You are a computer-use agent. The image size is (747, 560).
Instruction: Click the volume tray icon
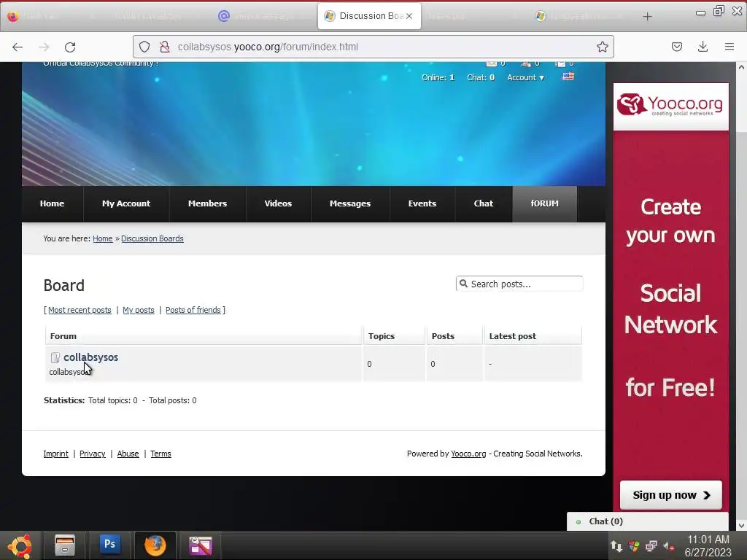[x=668, y=546]
